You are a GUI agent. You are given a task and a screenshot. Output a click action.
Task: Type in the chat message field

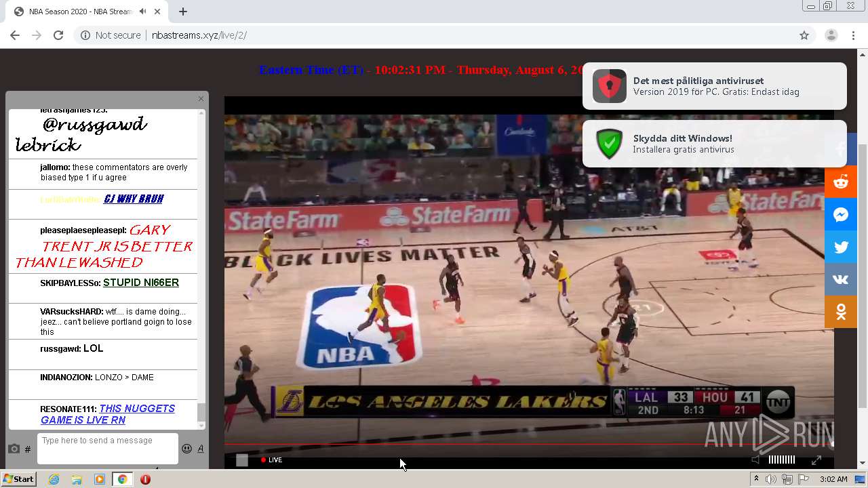tap(108, 449)
